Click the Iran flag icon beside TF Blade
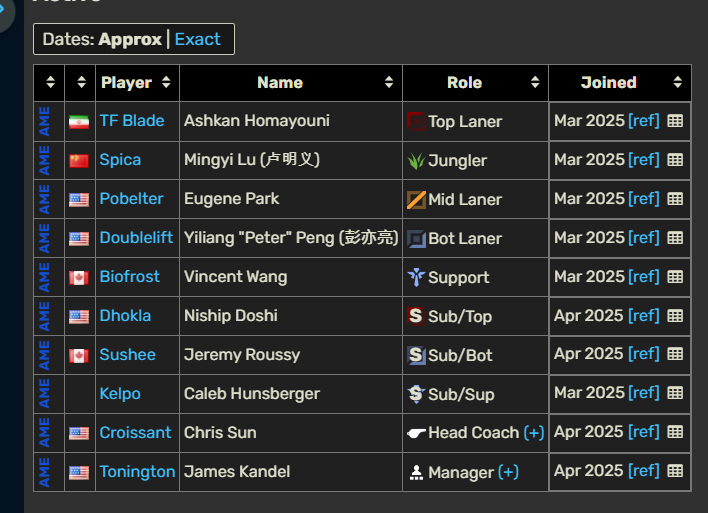The width and height of the screenshot is (708, 513). [x=79, y=121]
